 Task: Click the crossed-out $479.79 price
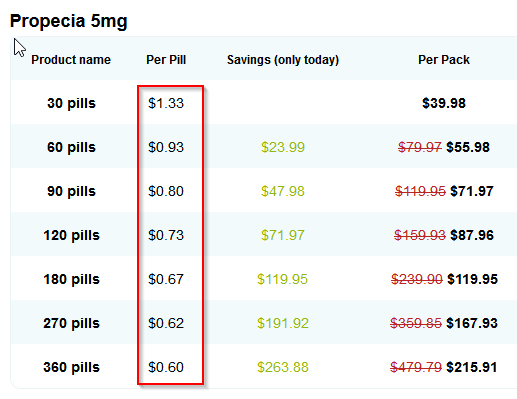coord(416,367)
